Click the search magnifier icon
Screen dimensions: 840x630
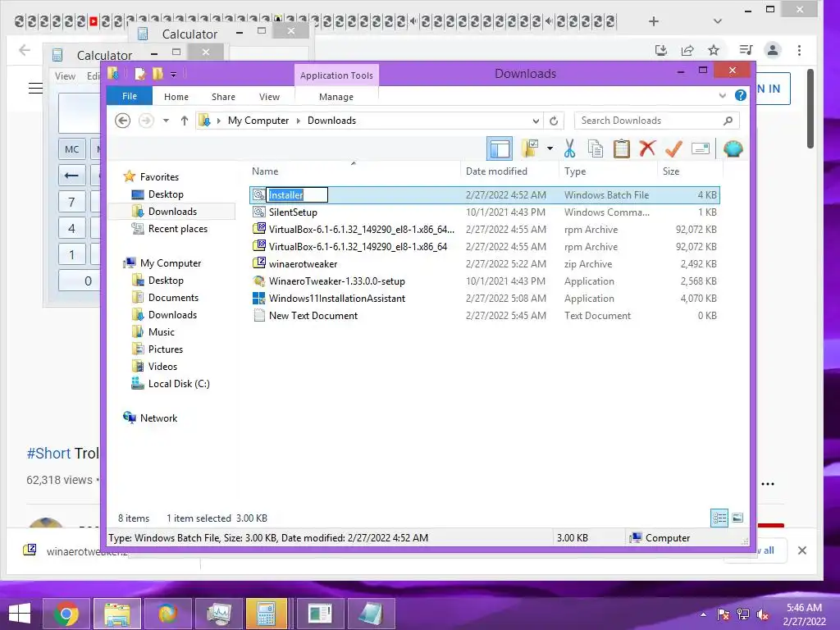point(728,121)
